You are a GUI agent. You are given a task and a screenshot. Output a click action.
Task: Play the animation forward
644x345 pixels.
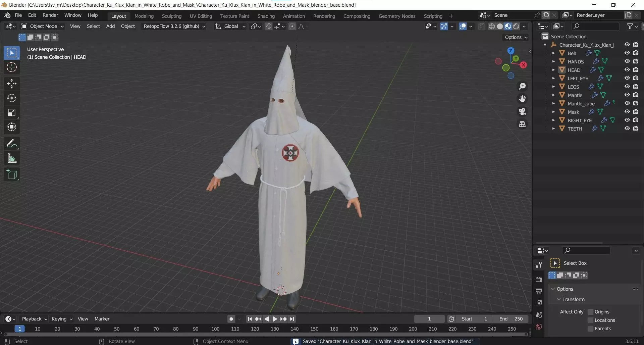275,319
